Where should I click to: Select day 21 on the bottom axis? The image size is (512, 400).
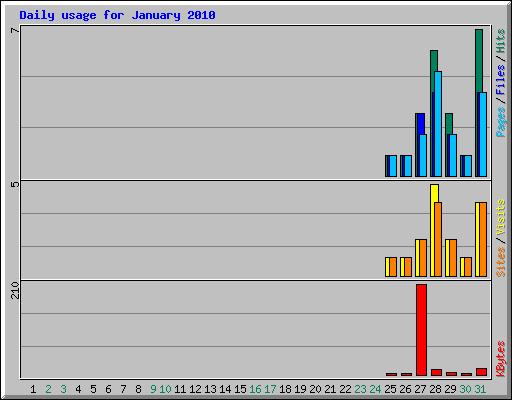pos(330,389)
